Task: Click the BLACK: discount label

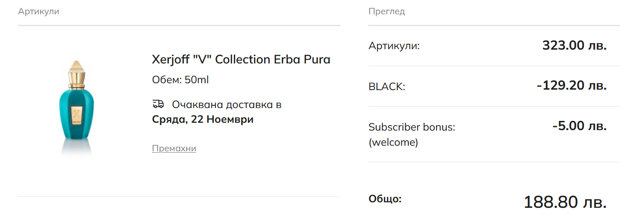Action: click(x=387, y=86)
